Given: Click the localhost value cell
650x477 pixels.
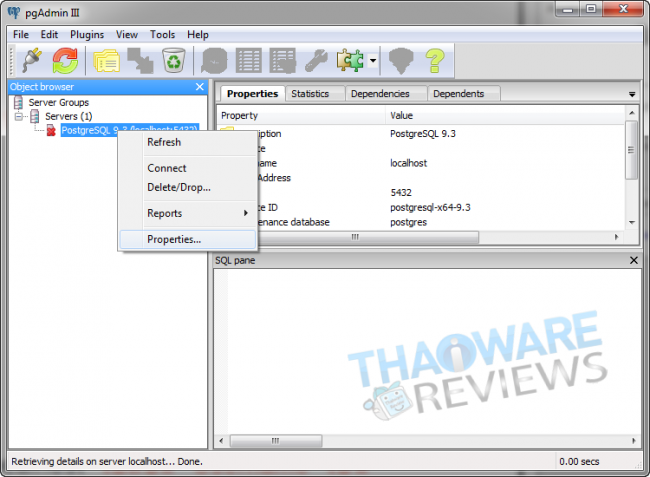Looking at the screenshot, I should [408, 163].
